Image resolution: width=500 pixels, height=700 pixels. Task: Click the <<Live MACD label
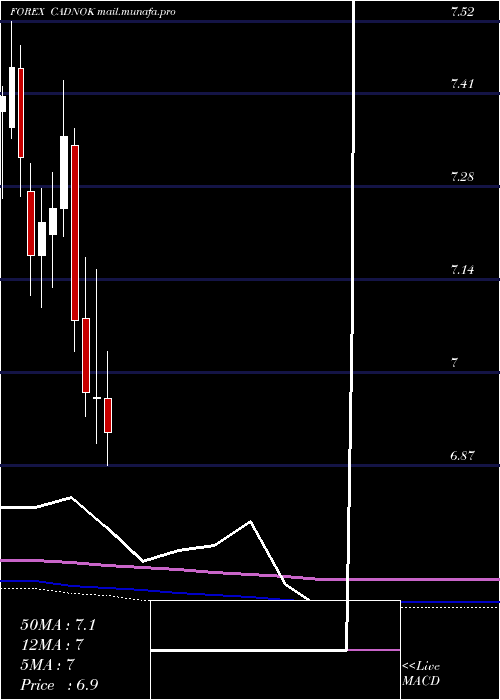(x=421, y=674)
